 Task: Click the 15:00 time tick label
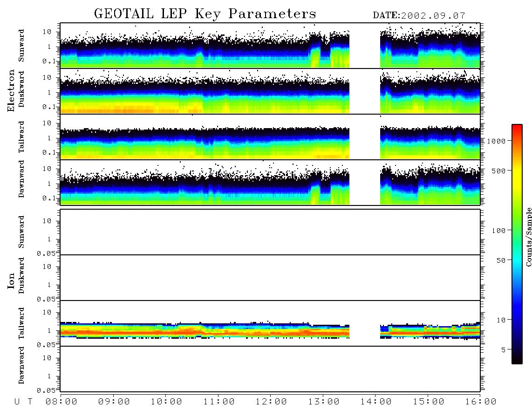point(429,402)
